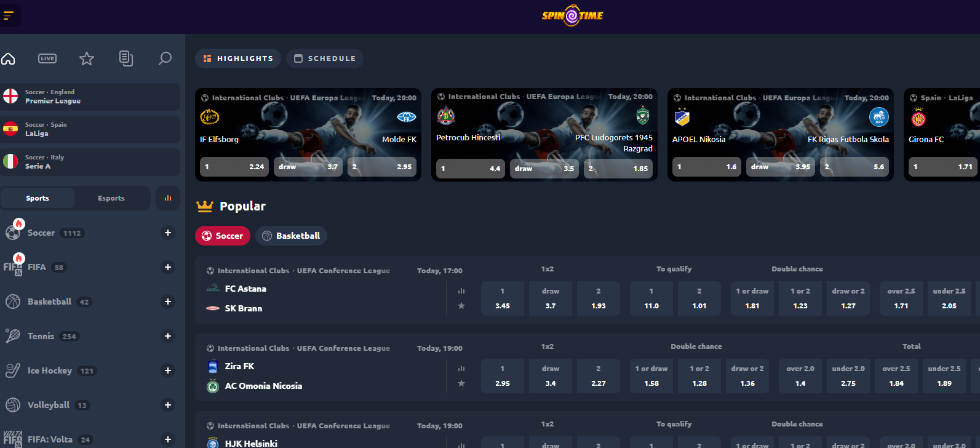980x448 pixels.
Task: Toggle under 2.0 odds 2.75 for Zira match
Action: point(848,376)
